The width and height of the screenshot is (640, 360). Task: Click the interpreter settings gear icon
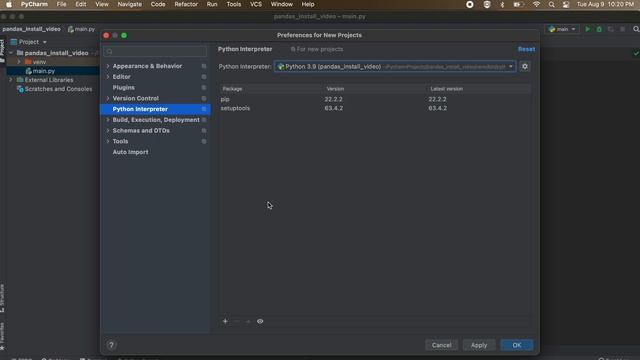[525, 66]
